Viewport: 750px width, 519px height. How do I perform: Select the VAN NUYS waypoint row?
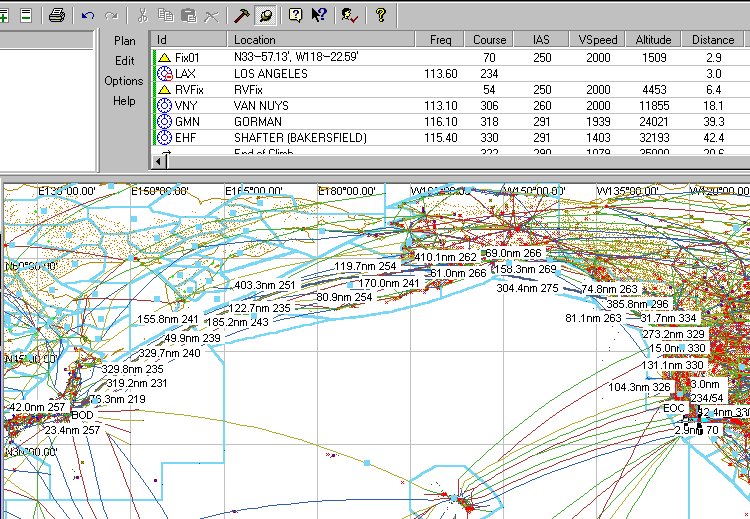pos(260,105)
